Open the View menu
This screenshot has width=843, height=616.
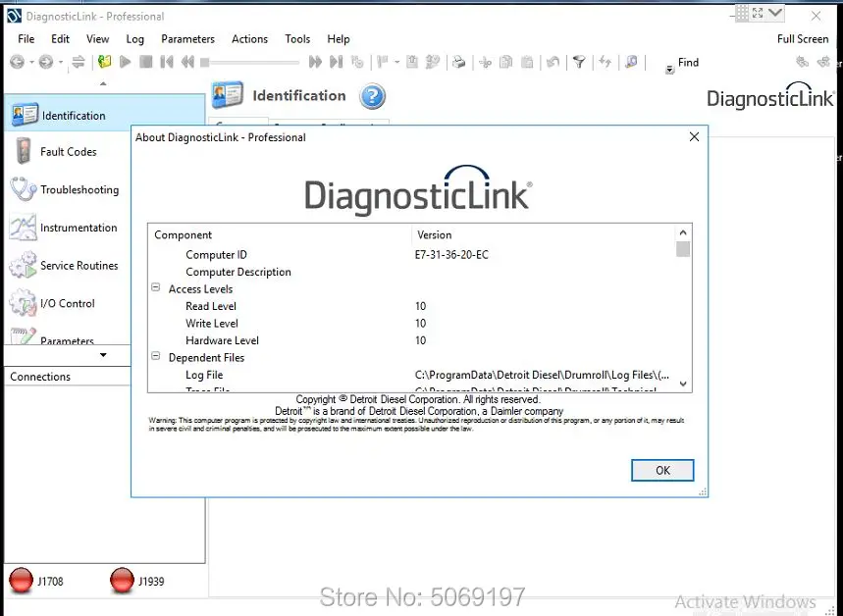click(97, 38)
